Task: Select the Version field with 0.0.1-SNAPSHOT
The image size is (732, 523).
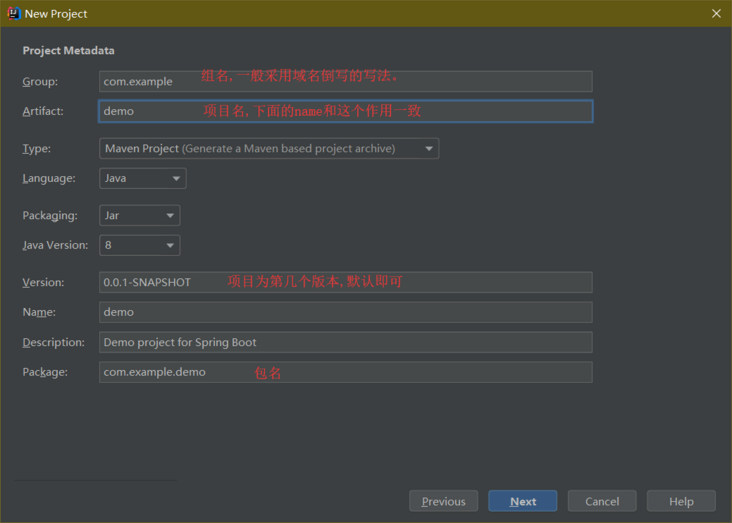Action: [345, 282]
